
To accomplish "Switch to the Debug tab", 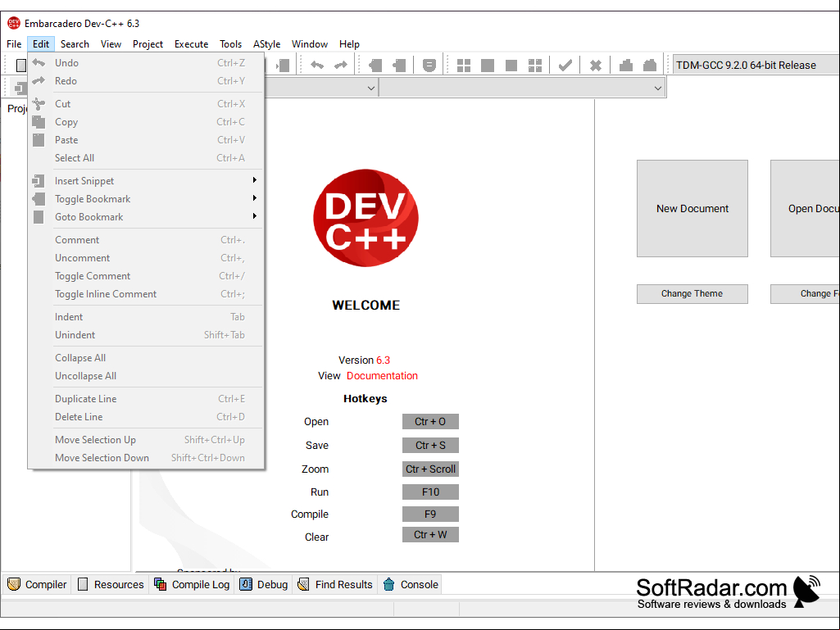I will (x=264, y=584).
